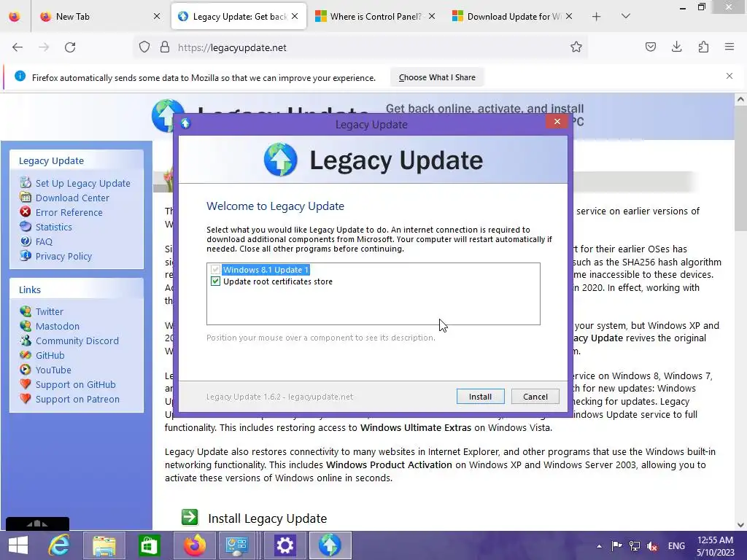The image size is (747, 560).
Task: Click the Privacy Policy info icon
Action: (x=26, y=256)
